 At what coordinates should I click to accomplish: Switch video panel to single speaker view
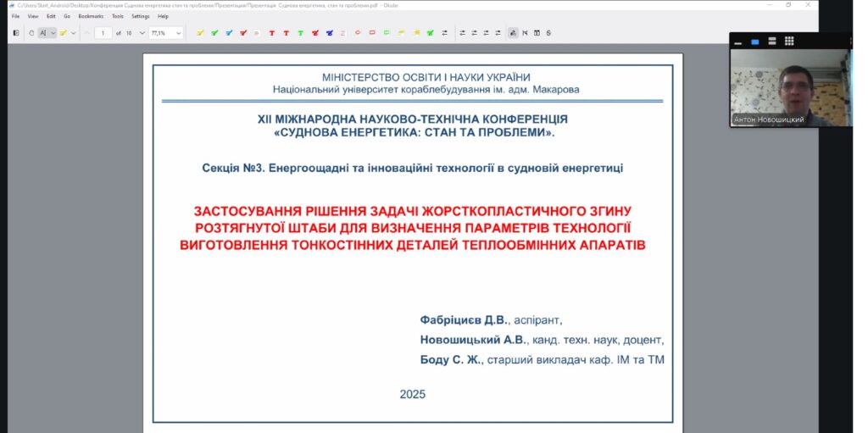tap(754, 41)
